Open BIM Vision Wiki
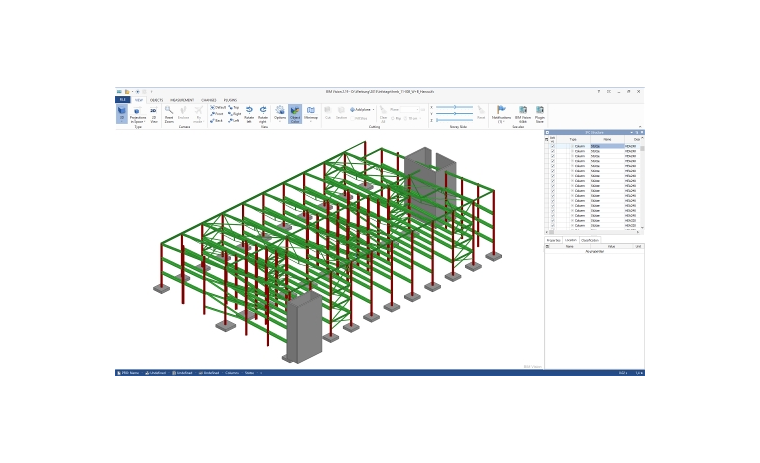The height and width of the screenshot is (463, 760). 522,114
